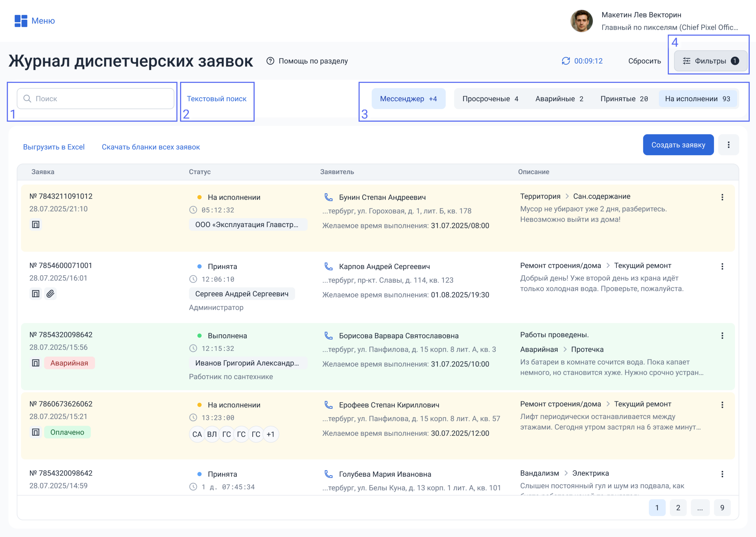Click the phone icon next to Бунин Степан
Screen dimensions: 756x537
[x=328, y=197]
